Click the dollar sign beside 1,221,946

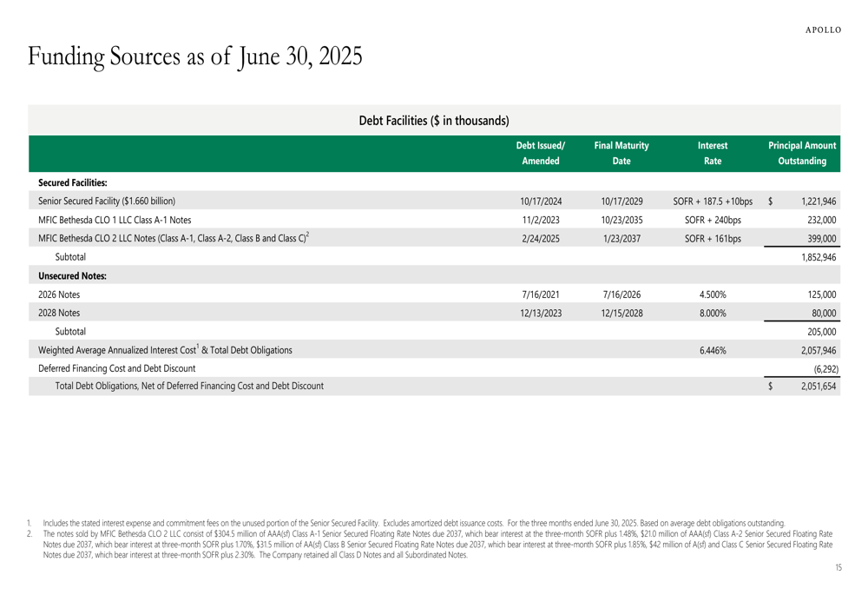[x=770, y=202]
